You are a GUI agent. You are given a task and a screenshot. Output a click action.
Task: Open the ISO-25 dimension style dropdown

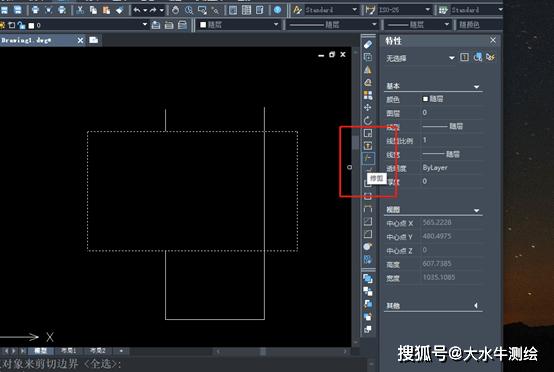tap(428, 10)
